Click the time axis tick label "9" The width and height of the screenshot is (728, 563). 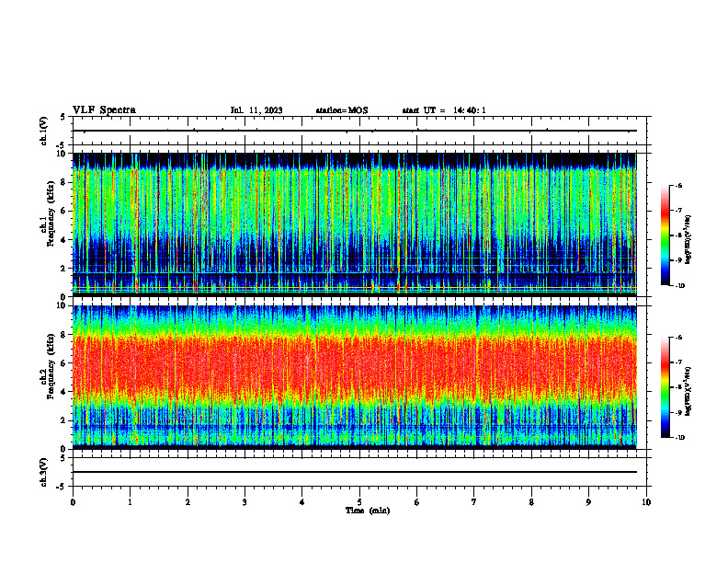pos(588,502)
